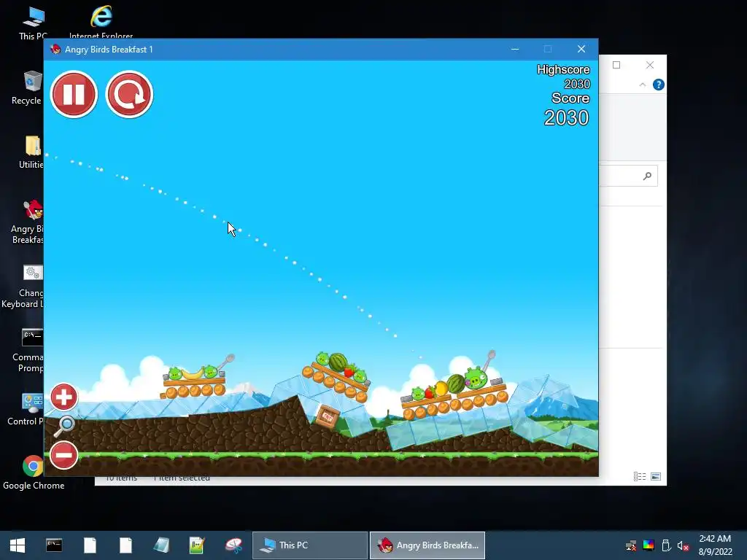This screenshot has width=747, height=560.
Task: Open Command Prompt from the taskbar
Action: click(54, 545)
